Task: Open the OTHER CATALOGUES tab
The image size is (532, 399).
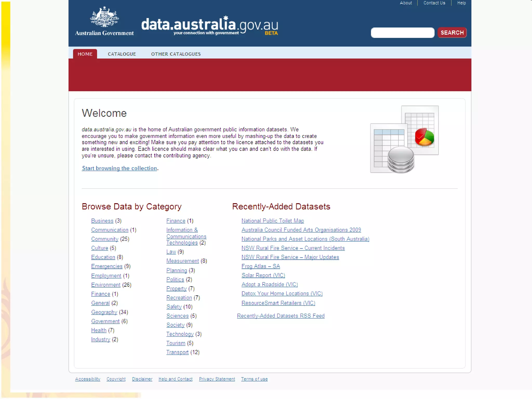Action: (176, 54)
